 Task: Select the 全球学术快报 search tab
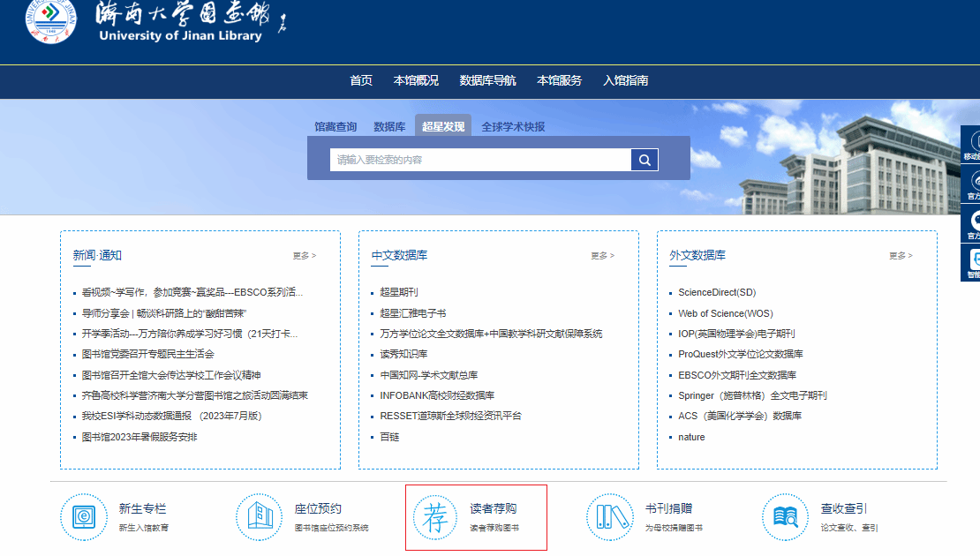tap(513, 127)
